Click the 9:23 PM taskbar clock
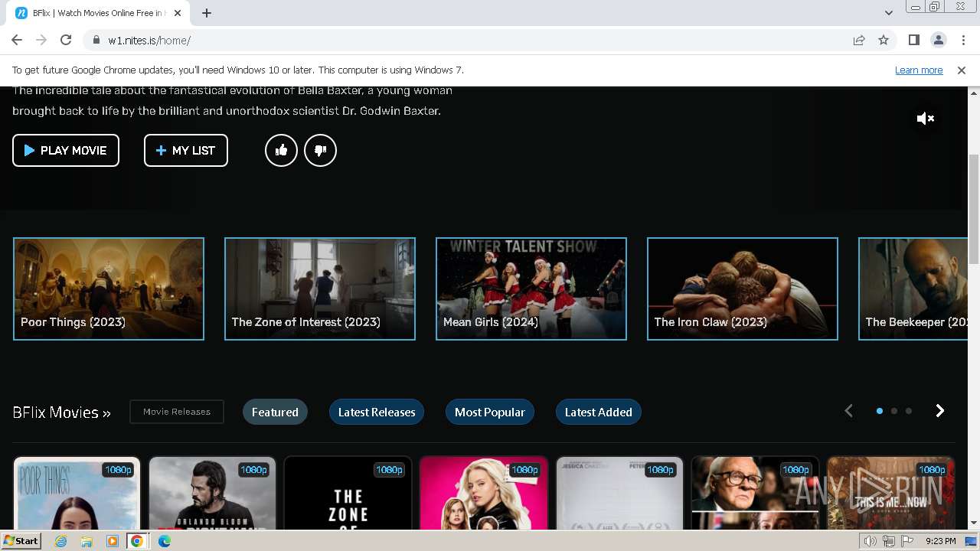The width and height of the screenshot is (980, 551). tap(940, 541)
